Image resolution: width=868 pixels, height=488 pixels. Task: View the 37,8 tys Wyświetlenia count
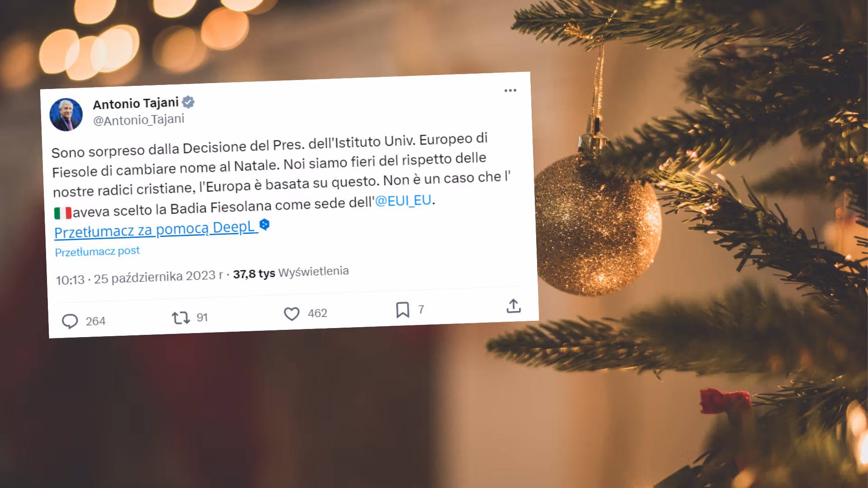(291, 272)
